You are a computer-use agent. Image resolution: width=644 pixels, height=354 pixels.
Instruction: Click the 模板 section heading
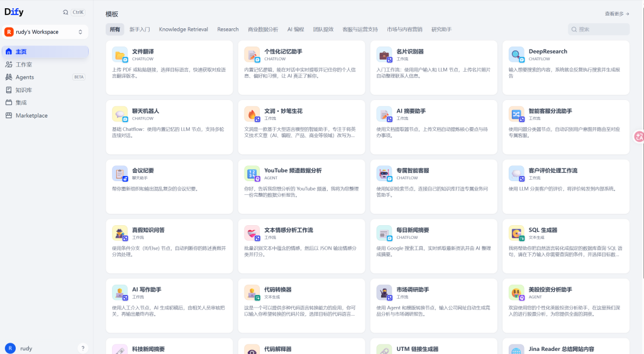[112, 14]
